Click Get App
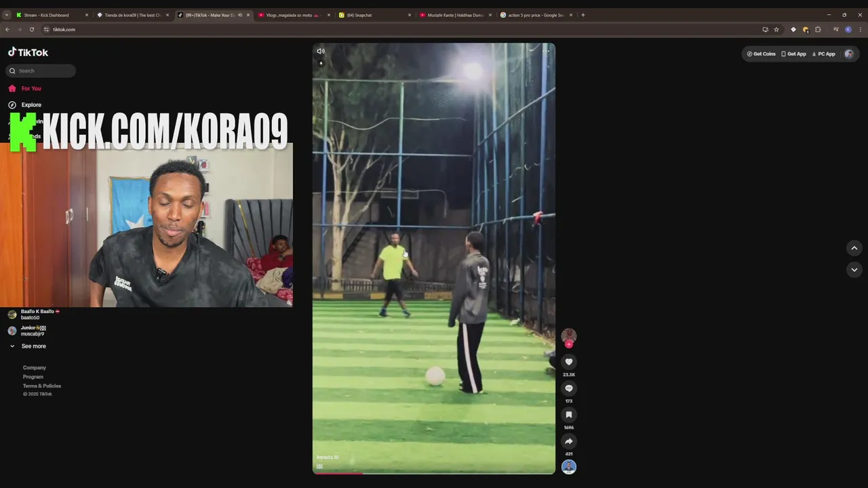The width and height of the screenshot is (868, 488). point(793,54)
